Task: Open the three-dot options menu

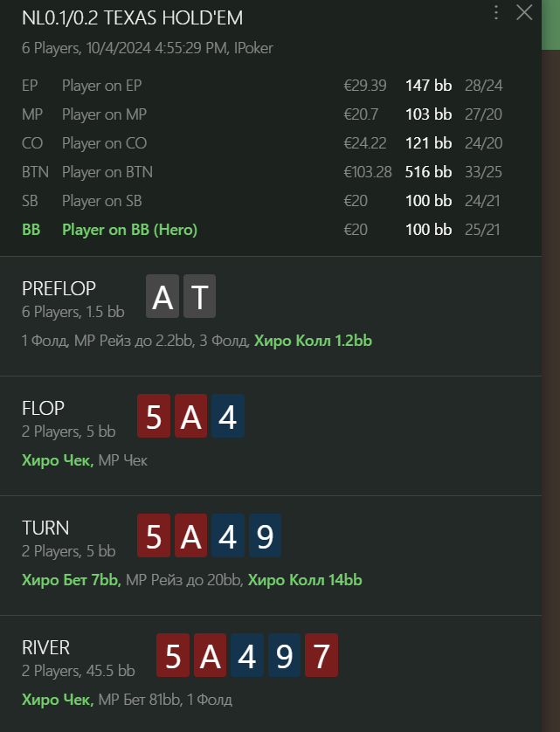Action: pyautogui.click(x=496, y=13)
